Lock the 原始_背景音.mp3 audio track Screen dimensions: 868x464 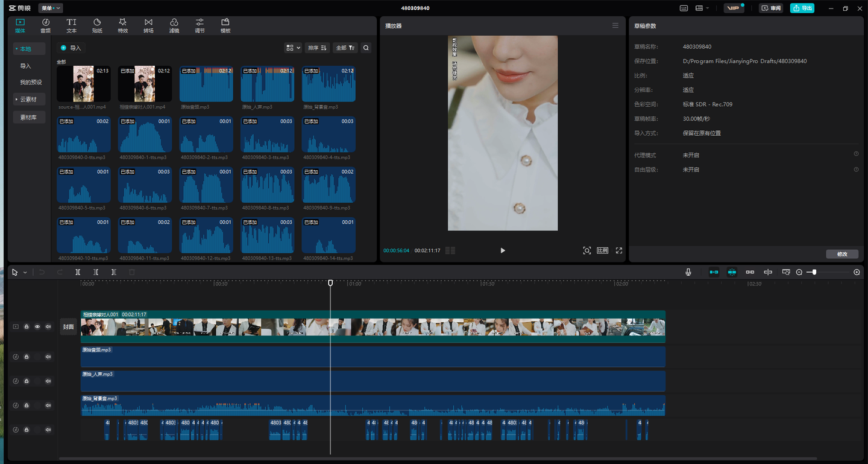click(27, 405)
